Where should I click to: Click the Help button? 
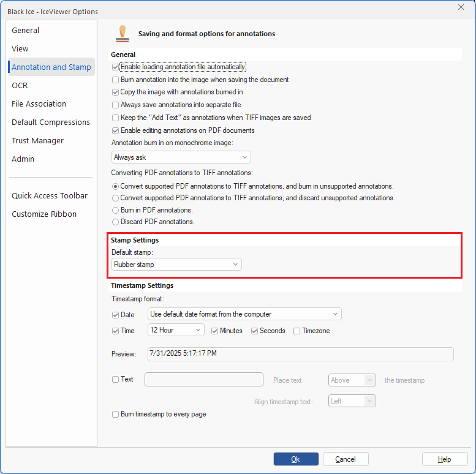pos(445,459)
